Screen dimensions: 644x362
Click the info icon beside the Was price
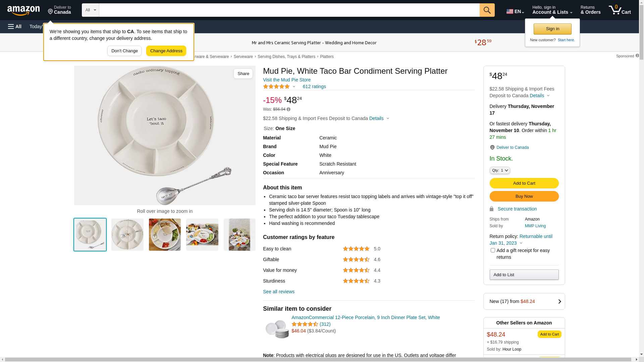tap(288, 109)
